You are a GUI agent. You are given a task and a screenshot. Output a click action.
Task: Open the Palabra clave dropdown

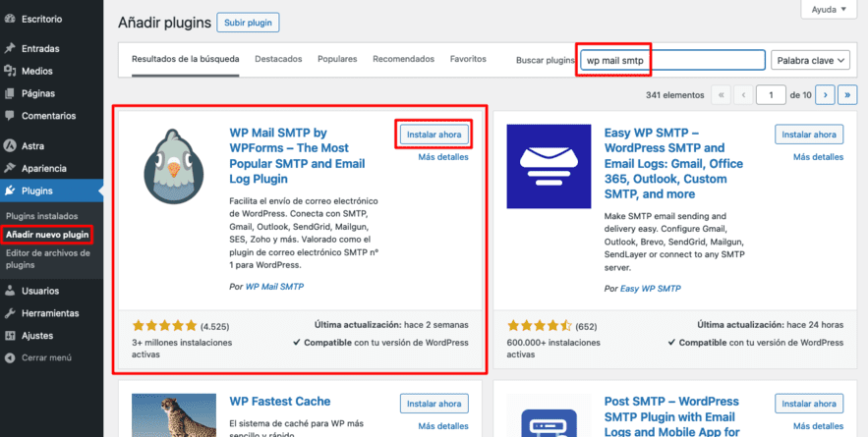click(x=810, y=60)
